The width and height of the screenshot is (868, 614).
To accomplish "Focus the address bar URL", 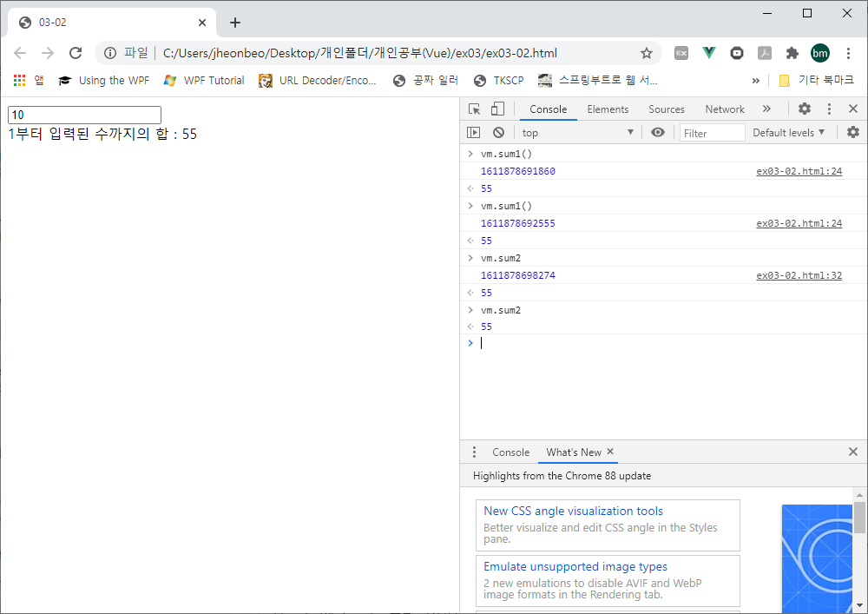I will 360,53.
